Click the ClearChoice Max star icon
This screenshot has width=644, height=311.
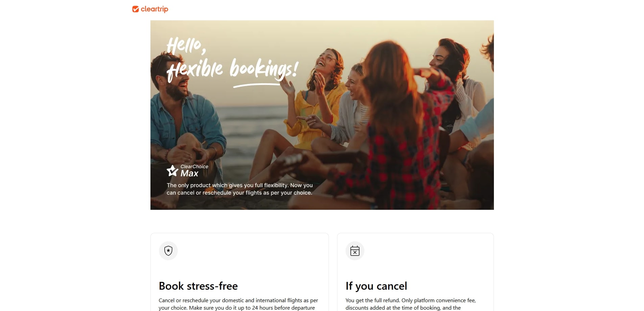[x=172, y=171]
